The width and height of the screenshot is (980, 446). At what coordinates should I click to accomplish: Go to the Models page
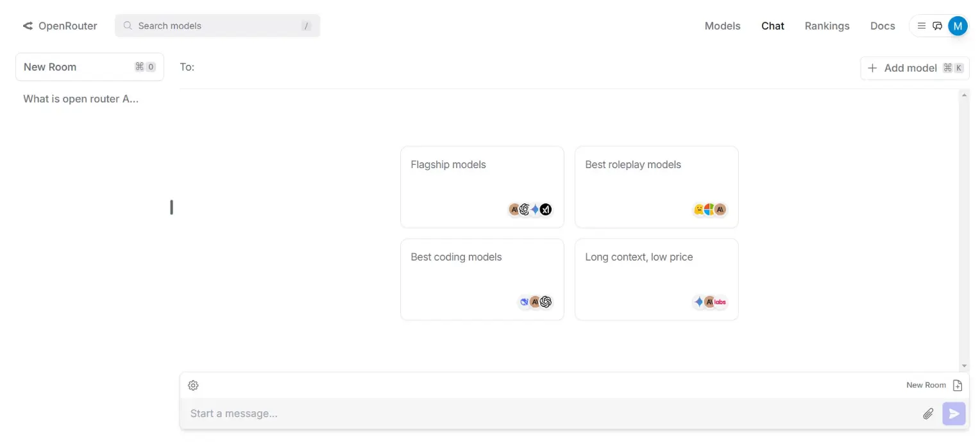coord(722,26)
